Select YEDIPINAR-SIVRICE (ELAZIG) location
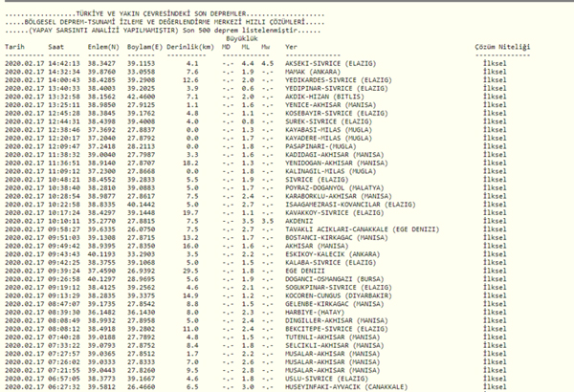The image size is (574, 392). point(337,89)
